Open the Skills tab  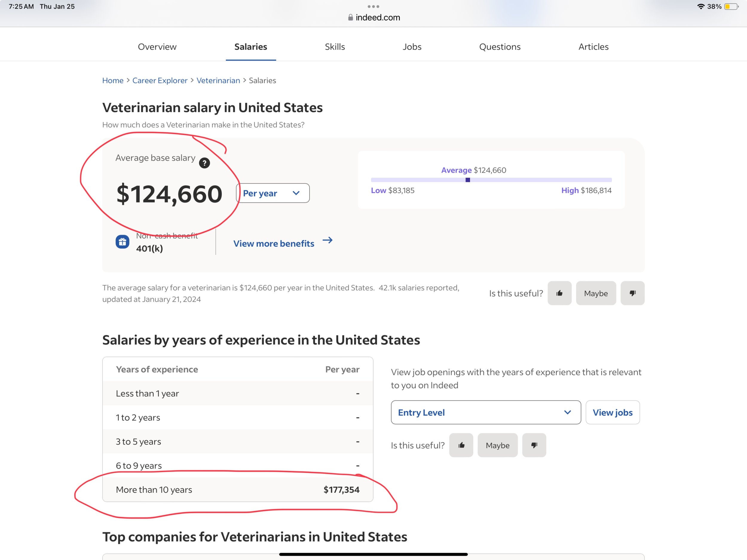click(335, 47)
